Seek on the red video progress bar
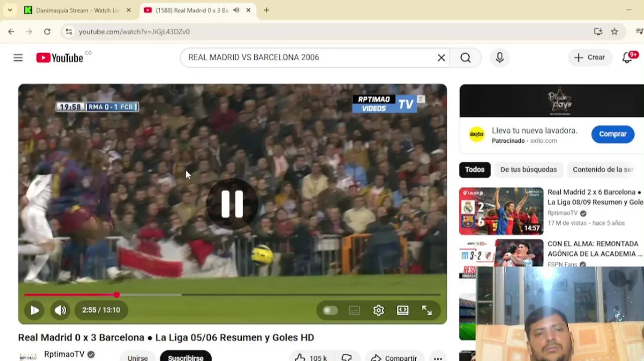644x361 pixels. click(232, 295)
